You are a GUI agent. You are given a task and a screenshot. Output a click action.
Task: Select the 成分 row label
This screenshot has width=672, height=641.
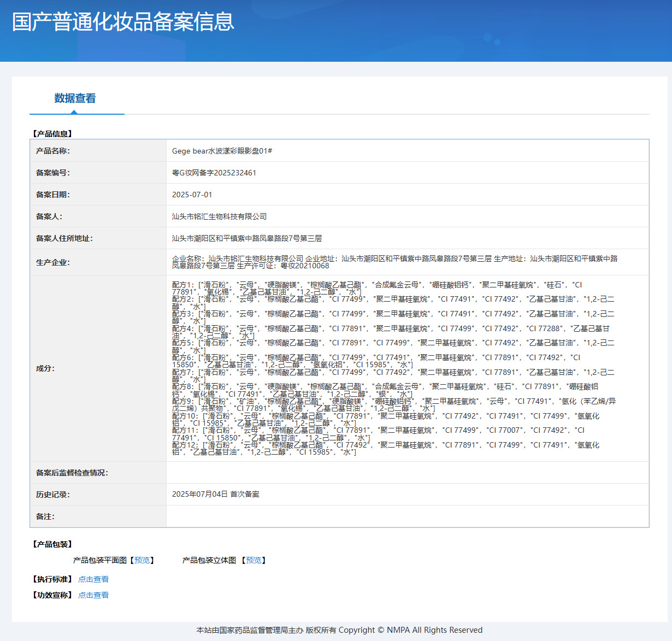[45, 368]
